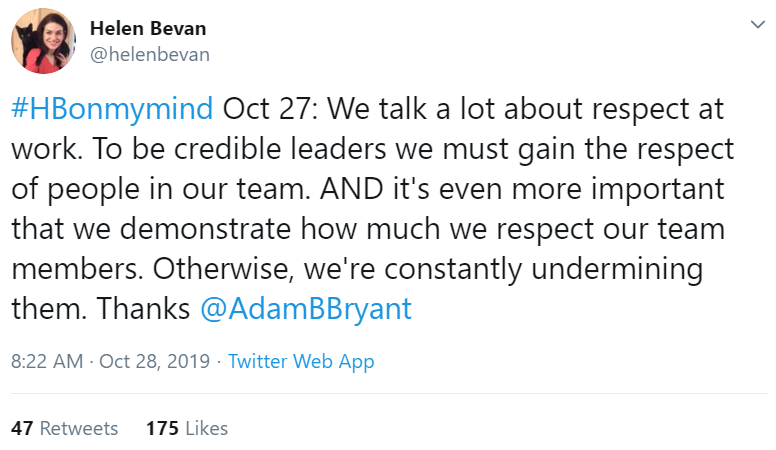Screen dimensions: 776x450
Task: Open the Twitter Web App source link
Action: (301, 361)
